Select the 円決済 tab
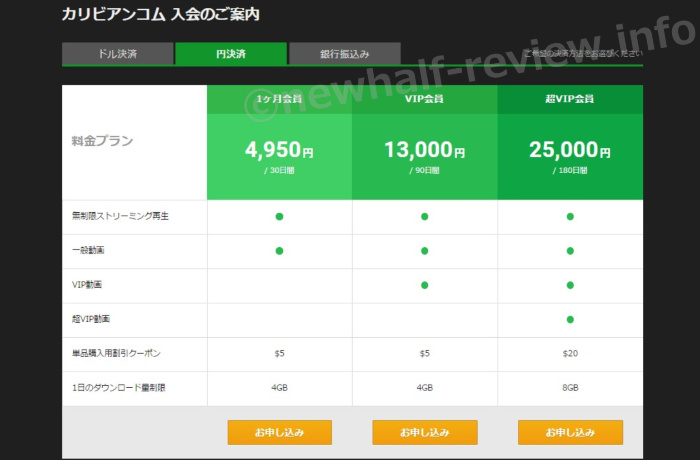700x460 pixels. click(231, 54)
